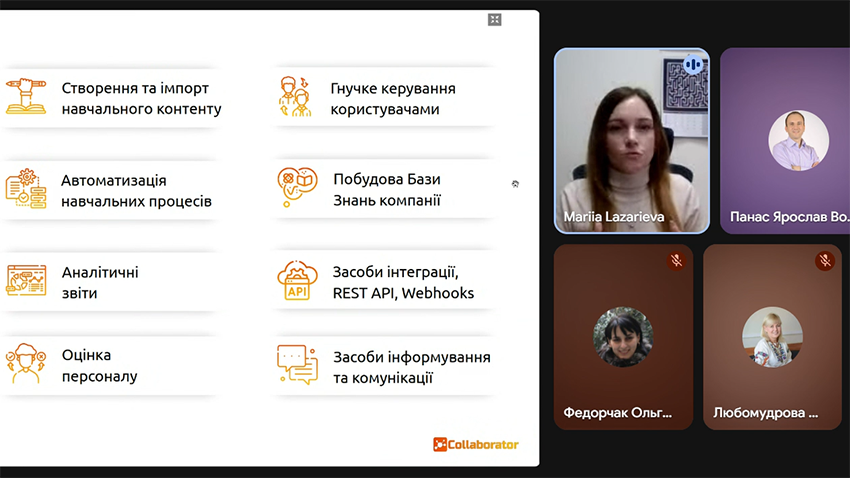Click the 'Засоби інтеграції, REST API, Webhooks' text
Image resolution: width=850 pixels, height=478 pixels.
pyautogui.click(x=403, y=282)
